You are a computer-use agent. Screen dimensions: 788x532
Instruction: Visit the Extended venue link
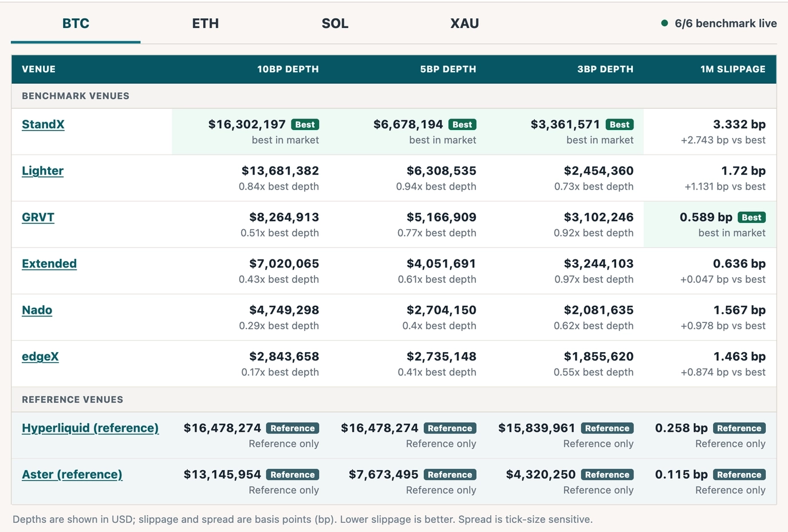coord(49,263)
